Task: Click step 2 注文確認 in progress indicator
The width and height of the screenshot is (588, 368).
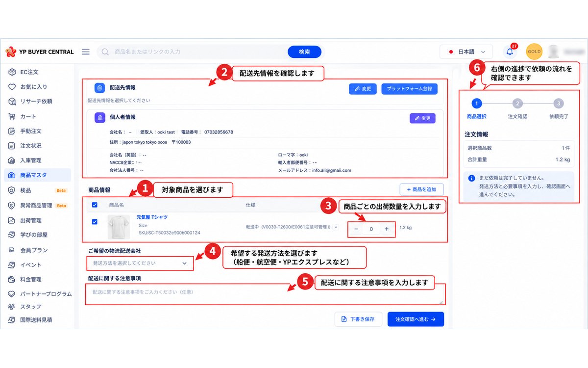Action: click(x=518, y=109)
